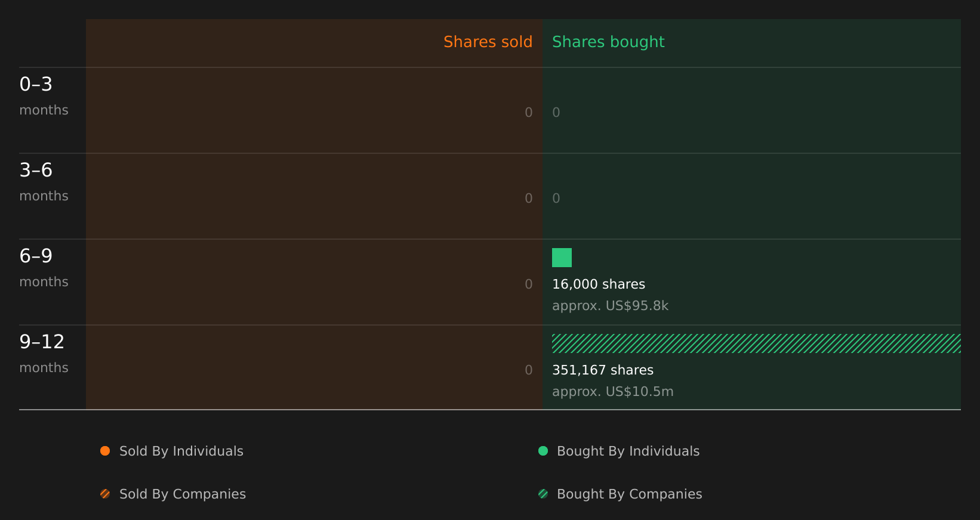
Task: Click the Sold By Companies legend label
Action: pos(183,494)
